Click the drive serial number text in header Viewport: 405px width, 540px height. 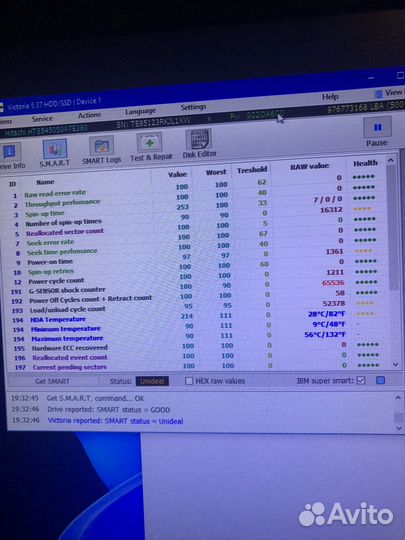(x=153, y=122)
